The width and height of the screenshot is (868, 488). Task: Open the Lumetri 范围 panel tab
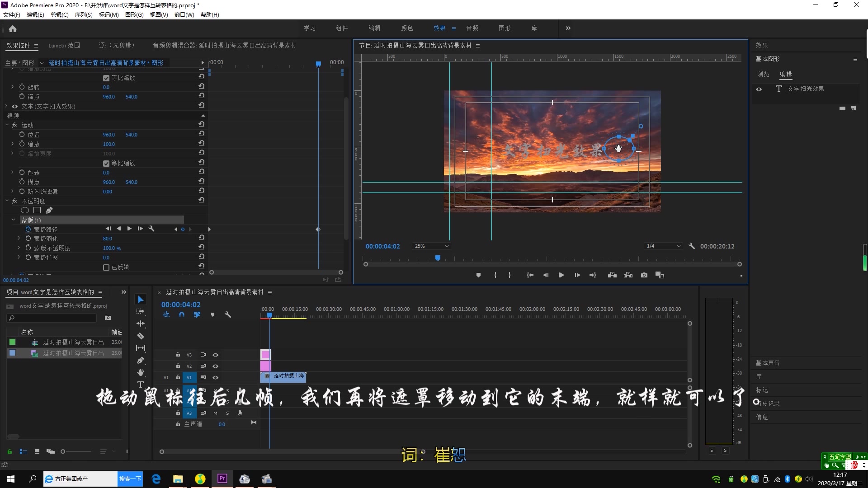64,45
